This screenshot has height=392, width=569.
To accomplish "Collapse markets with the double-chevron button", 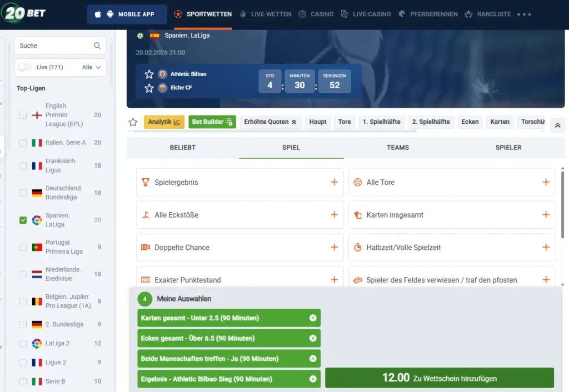I will click(557, 125).
